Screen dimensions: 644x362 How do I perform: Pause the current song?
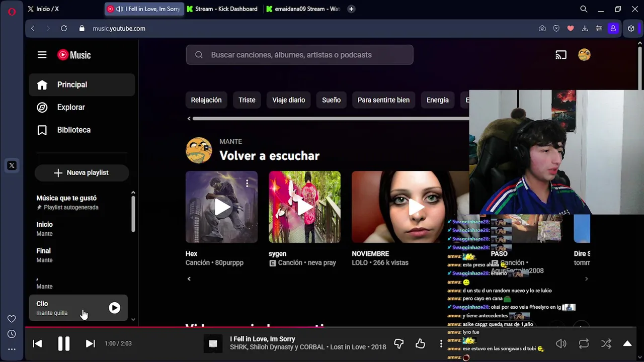[x=63, y=343]
